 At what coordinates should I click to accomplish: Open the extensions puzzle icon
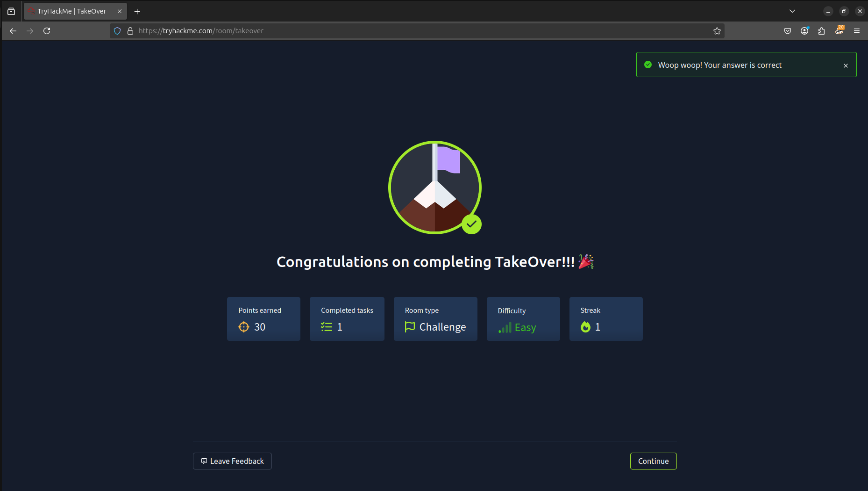(x=821, y=31)
